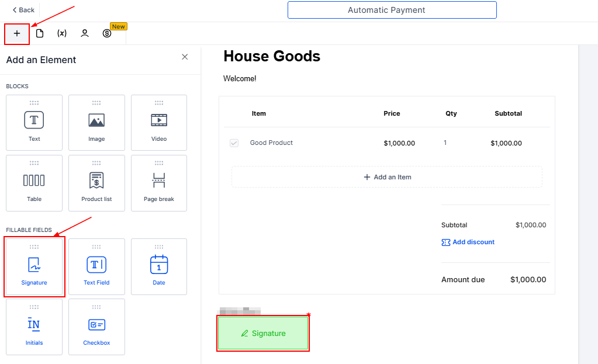Click the plus Add Element toolbar icon

point(17,33)
